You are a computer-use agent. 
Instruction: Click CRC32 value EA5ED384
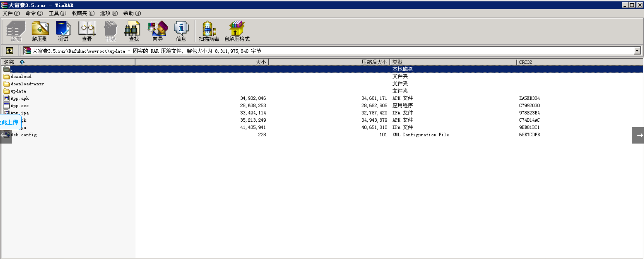click(x=529, y=98)
